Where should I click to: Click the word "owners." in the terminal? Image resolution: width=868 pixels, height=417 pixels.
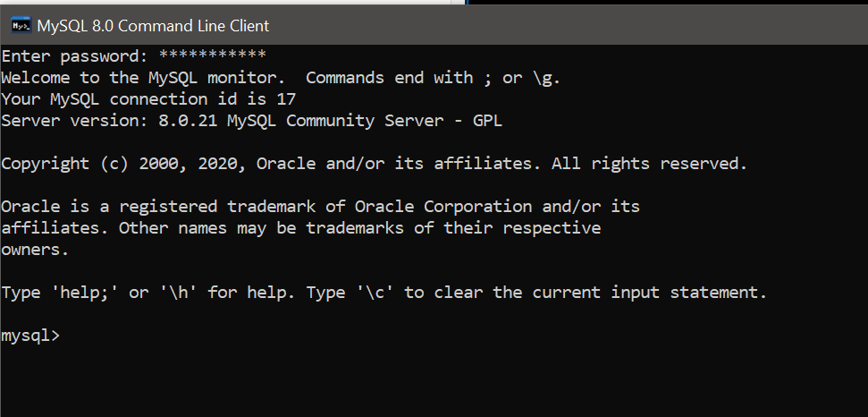click(35, 250)
